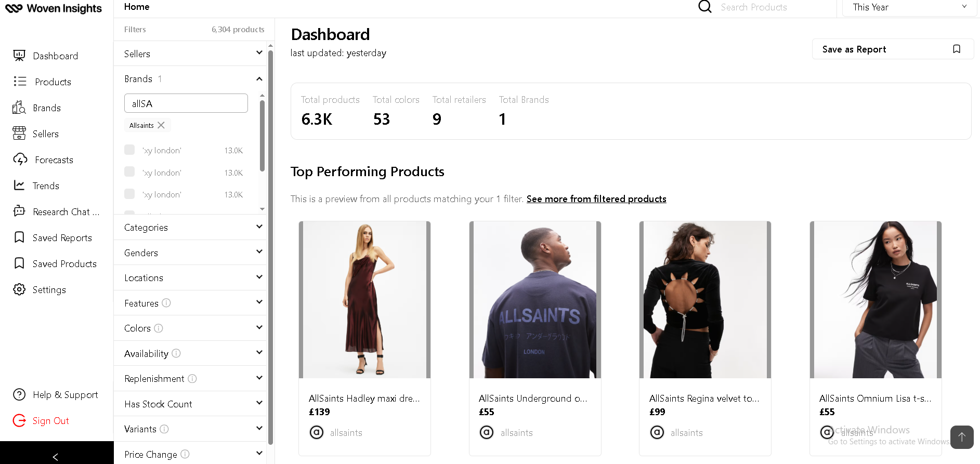Go to the Products page in the sidebar

[53, 82]
